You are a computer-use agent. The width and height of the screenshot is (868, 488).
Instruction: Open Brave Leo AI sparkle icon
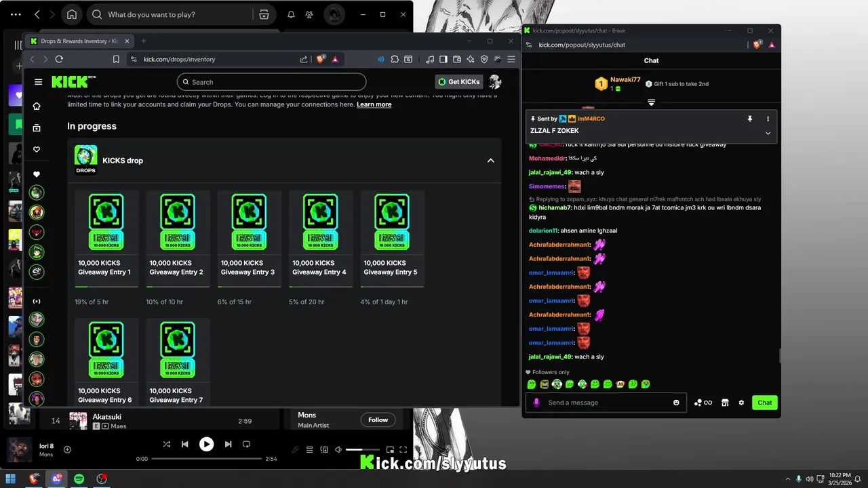(471, 59)
